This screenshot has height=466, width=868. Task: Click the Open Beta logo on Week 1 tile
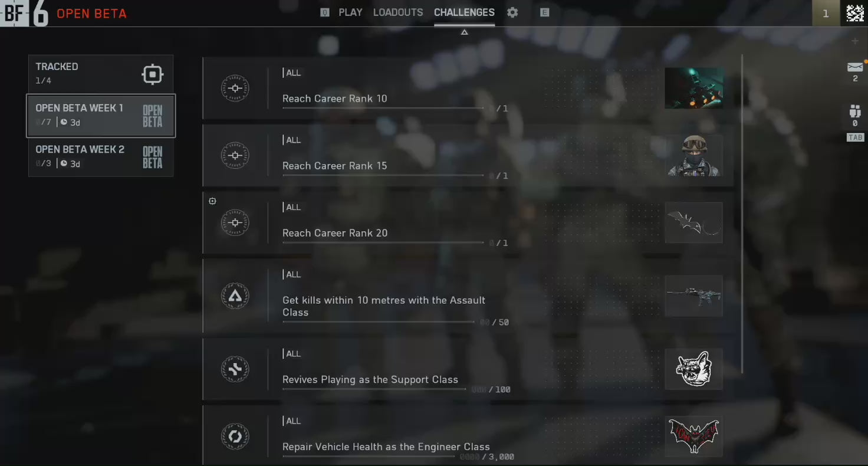[x=152, y=116]
